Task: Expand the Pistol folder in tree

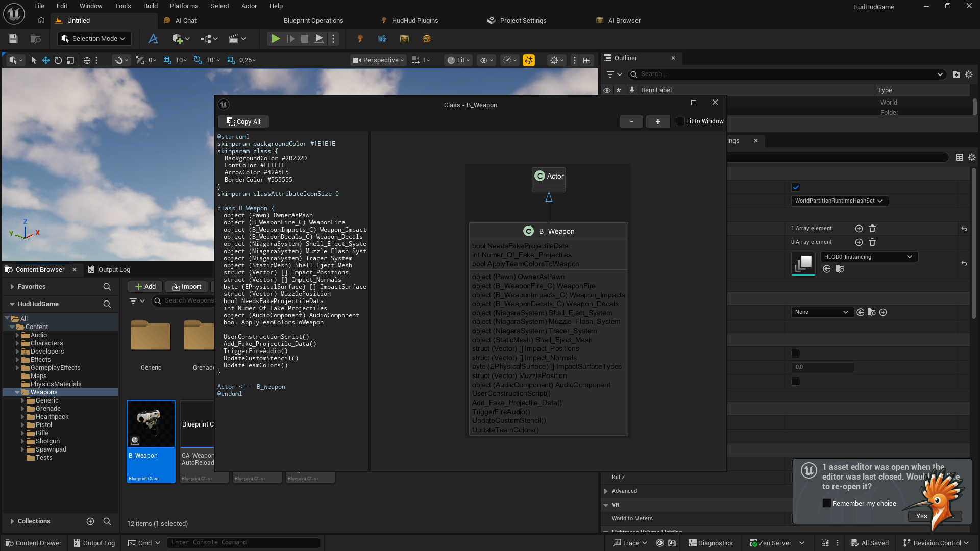Action: pyautogui.click(x=22, y=425)
